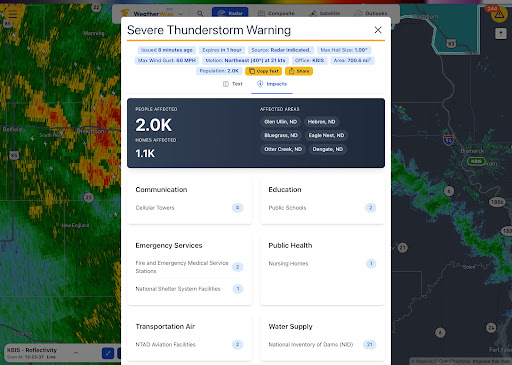Click the Dickinson city label on map
The height and width of the screenshot is (365, 512).
click(90, 131)
